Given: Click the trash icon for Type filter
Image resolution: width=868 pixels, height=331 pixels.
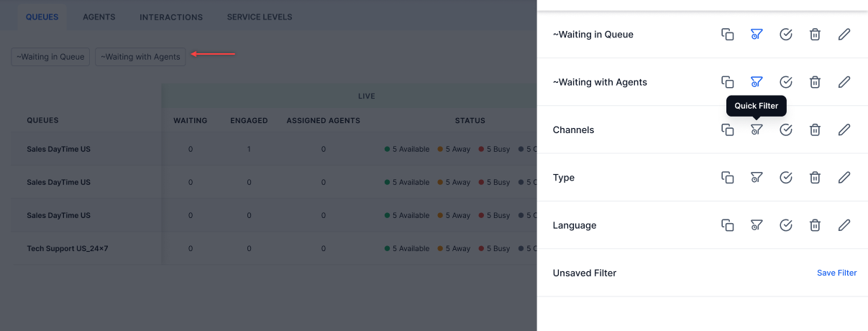Looking at the screenshot, I should pos(815,177).
